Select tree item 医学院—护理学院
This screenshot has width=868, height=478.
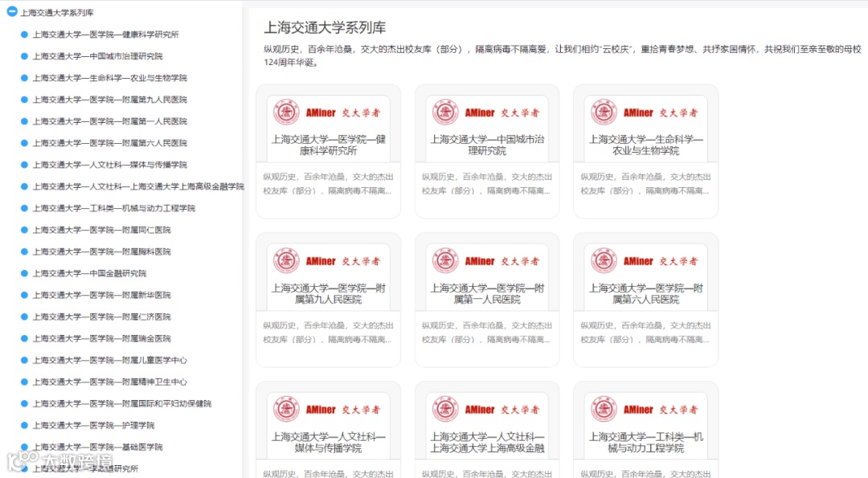coord(93,426)
